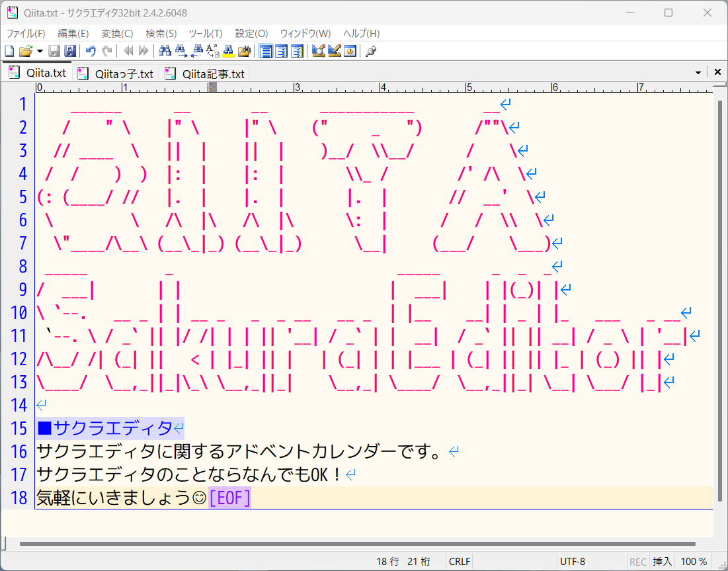Click the REC macro recording indicator
728x571 pixels.
[638, 562]
